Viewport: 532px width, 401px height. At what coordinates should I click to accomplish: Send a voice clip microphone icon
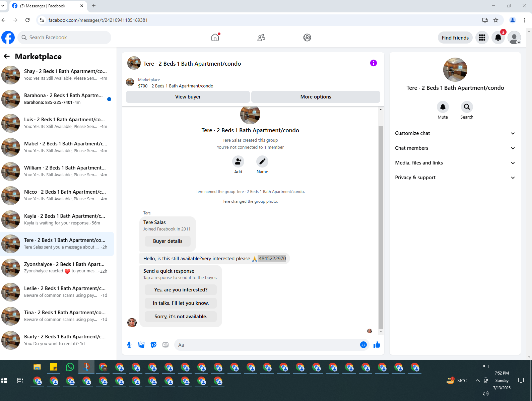[x=129, y=345]
